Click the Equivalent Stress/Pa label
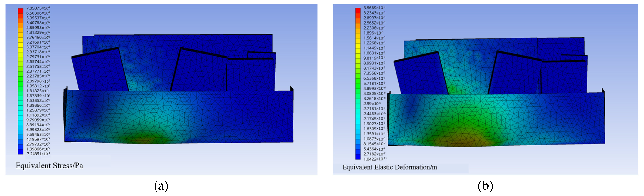Viewport: 644px width, 196px height. [49, 166]
